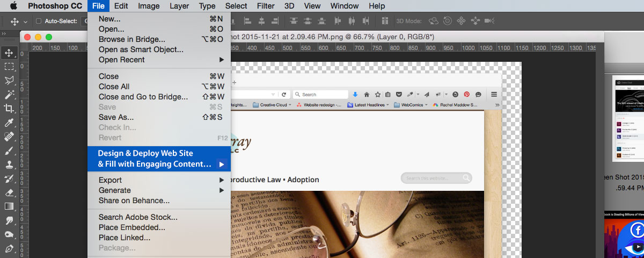This screenshot has height=258, width=644.
Task: Open the Help menu in menu bar
Action: (x=377, y=6)
